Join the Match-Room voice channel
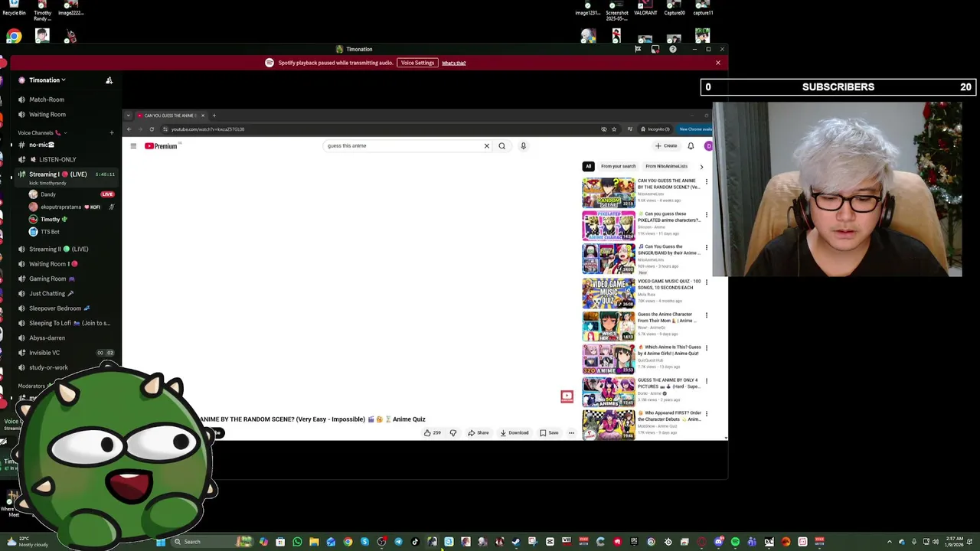980x551 pixels. coord(47,99)
